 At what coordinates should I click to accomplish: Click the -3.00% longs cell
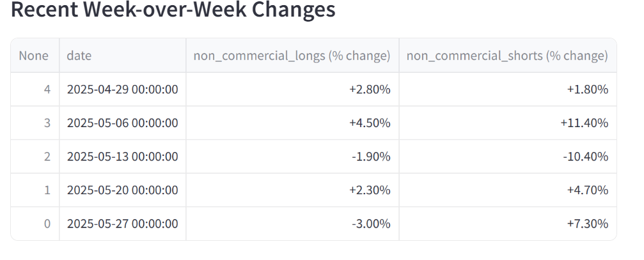(x=292, y=224)
